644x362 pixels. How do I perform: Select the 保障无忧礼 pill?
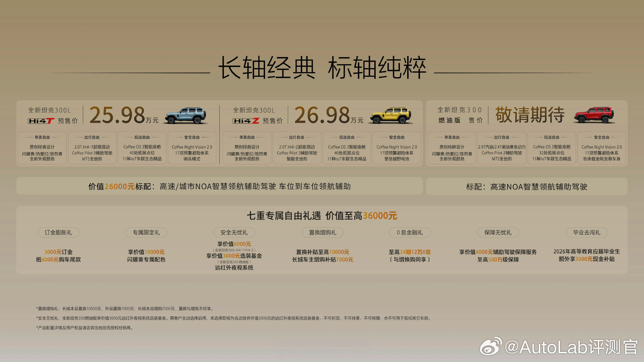pyautogui.click(x=498, y=233)
